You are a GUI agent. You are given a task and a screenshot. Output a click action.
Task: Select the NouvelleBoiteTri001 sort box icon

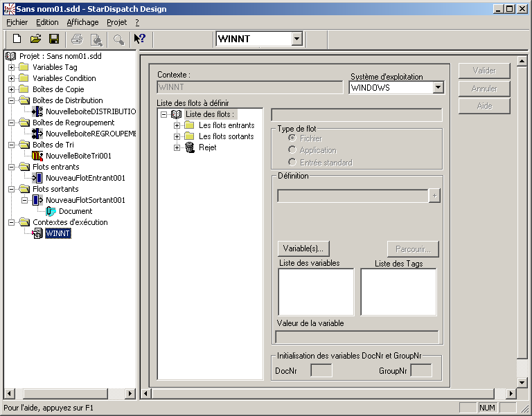pos(38,156)
